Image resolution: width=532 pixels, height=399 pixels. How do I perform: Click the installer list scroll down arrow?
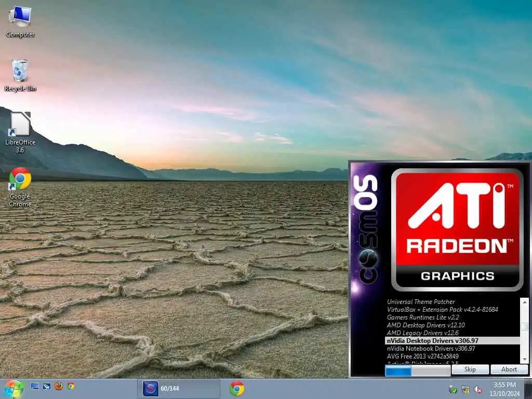[x=525, y=359]
